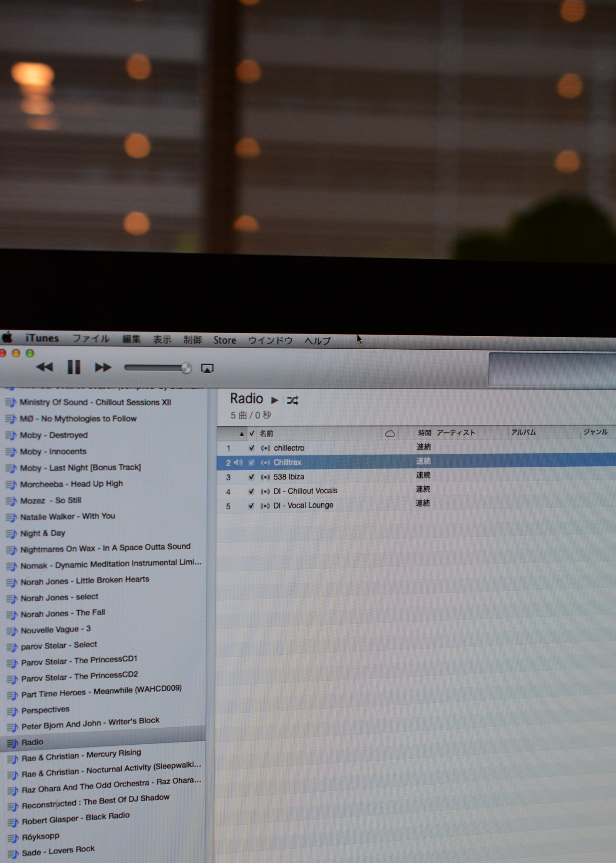The height and width of the screenshot is (863, 616).
Task: Click the broadcast icon beside DI - Chillout Vocals
Action: 265,492
